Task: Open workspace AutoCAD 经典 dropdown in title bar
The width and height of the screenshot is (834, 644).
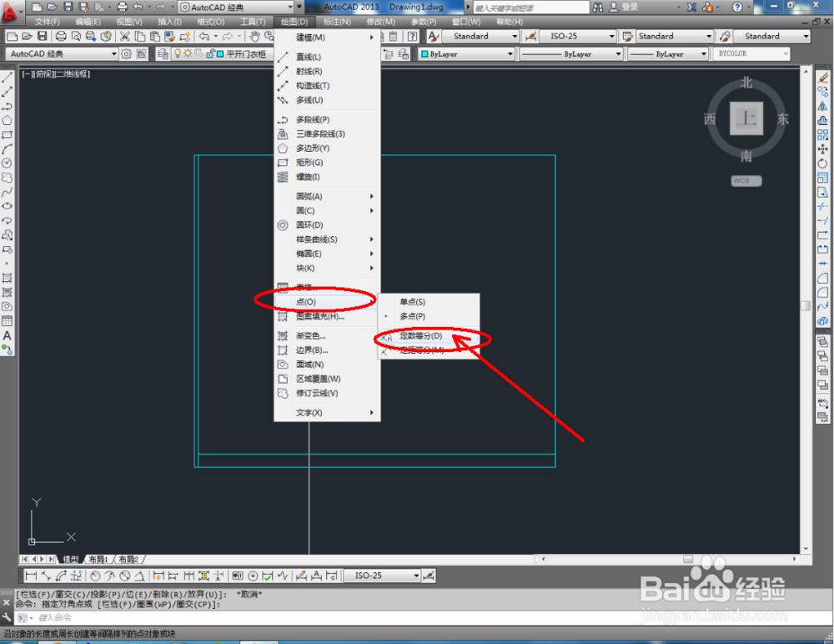Action: (237, 8)
